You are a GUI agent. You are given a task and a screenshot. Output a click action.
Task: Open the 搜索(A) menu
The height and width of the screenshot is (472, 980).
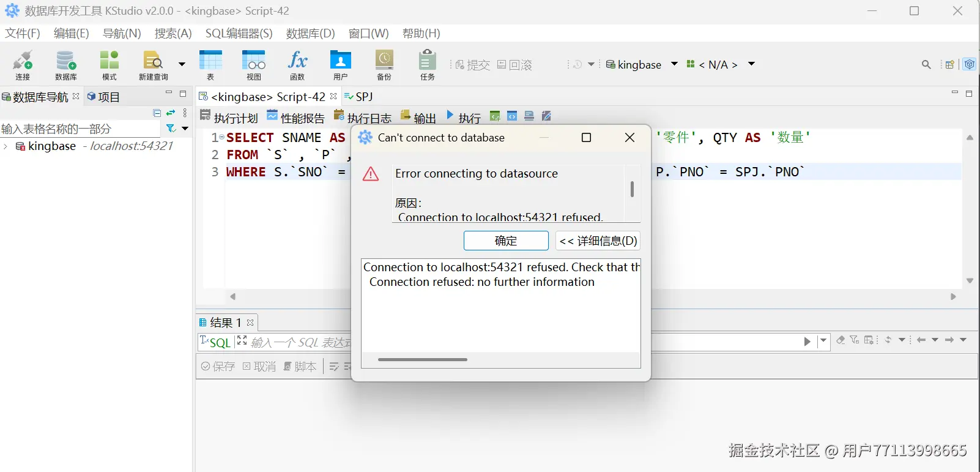tap(173, 33)
